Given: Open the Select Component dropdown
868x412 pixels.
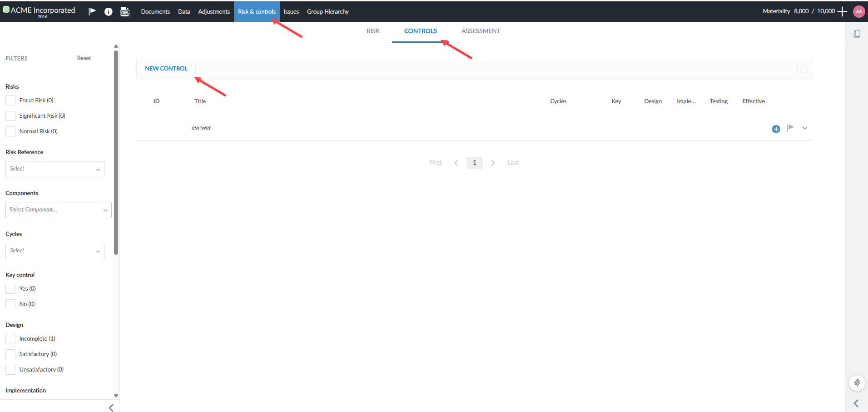Looking at the screenshot, I should click(x=58, y=210).
